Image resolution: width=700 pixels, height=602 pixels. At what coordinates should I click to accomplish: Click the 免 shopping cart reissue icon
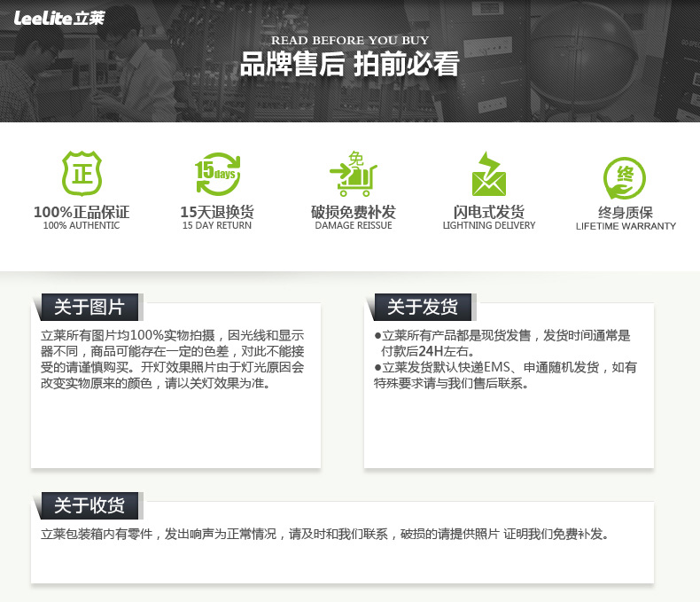coord(354,174)
